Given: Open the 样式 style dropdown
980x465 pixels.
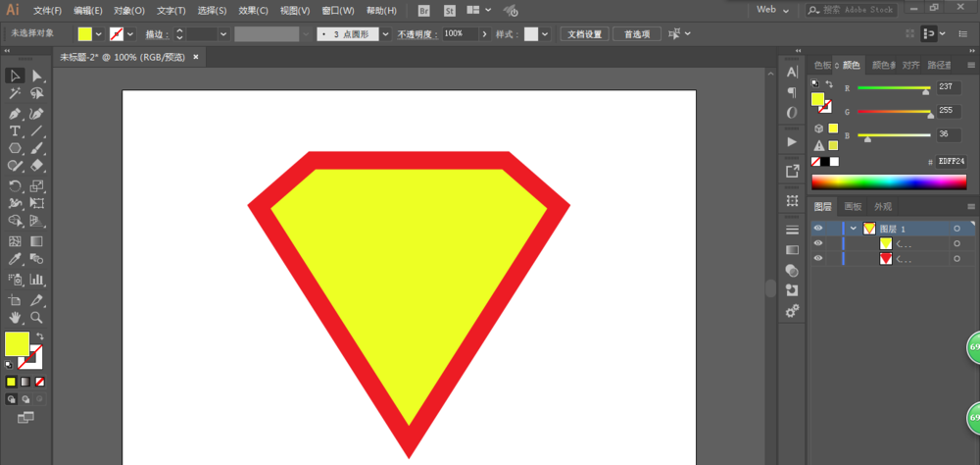Looking at the screenshot, I should pyautogui.click(x=545, y=33).
